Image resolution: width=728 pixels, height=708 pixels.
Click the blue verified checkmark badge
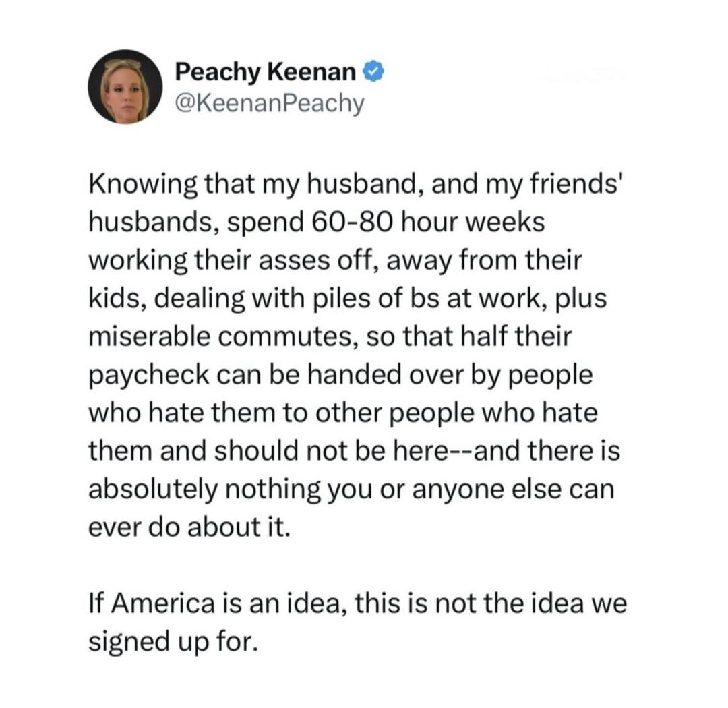point(371,70)
